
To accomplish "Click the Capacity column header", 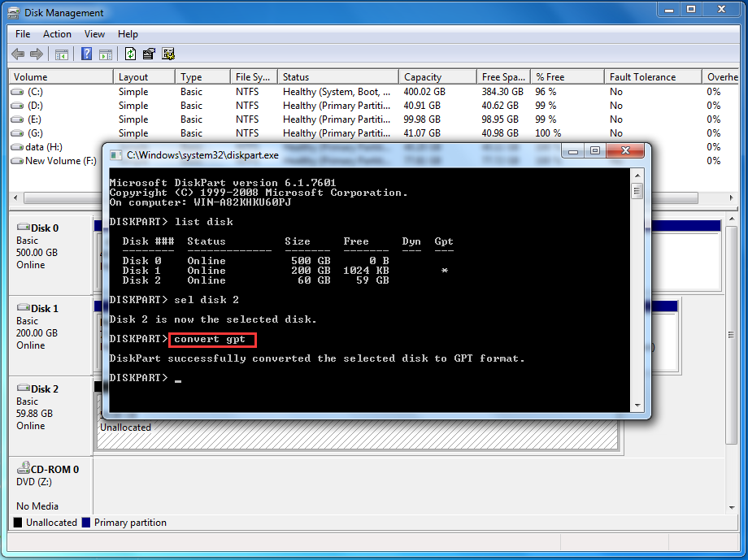I will (x=437, y=76).
